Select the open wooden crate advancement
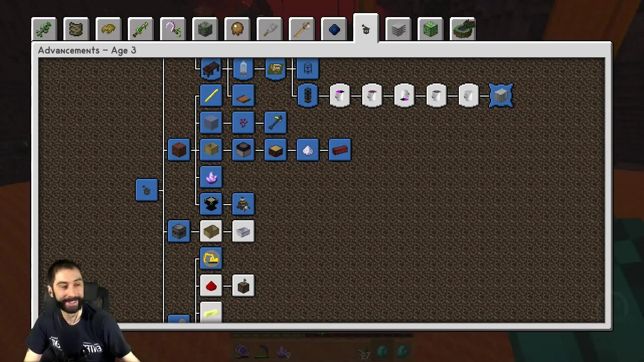The image size is (644, 362). coord(211,150)
